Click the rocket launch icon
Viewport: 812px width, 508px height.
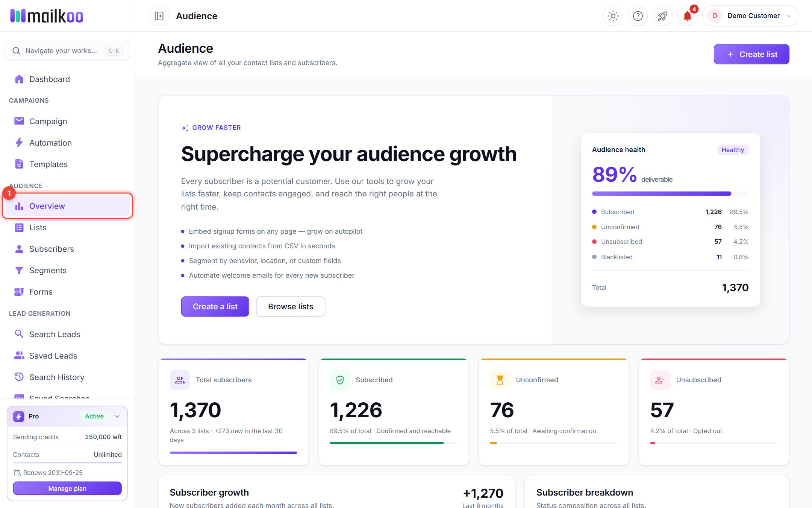coord(662,16)
